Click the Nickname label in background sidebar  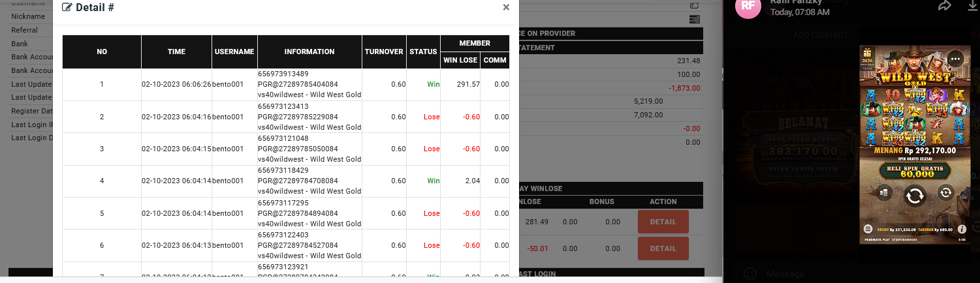[x=28, y=16]
